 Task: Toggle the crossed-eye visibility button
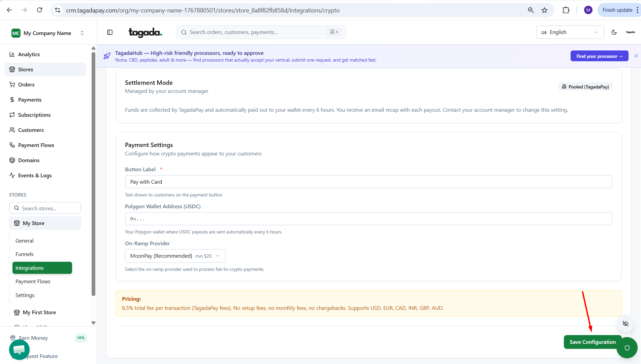tap(626, 324)
